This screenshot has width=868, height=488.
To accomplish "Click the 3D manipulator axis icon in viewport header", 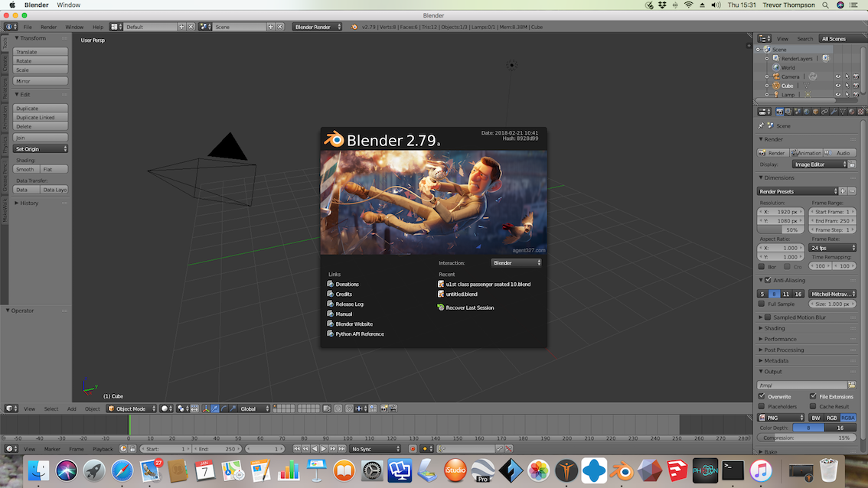I will click(206, 408).
